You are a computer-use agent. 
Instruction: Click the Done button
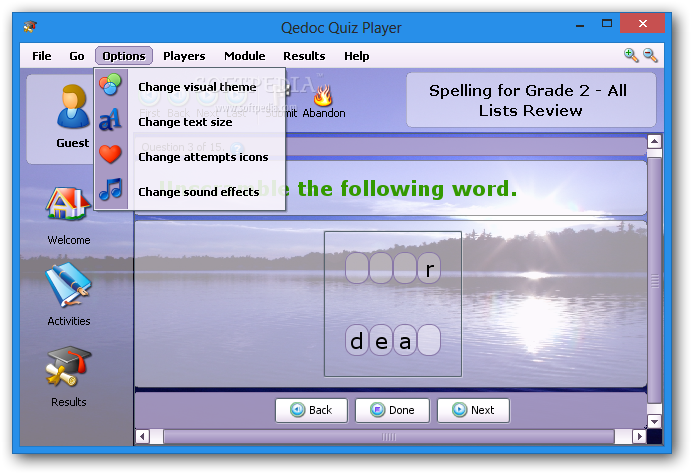click(x=392, y=410)
